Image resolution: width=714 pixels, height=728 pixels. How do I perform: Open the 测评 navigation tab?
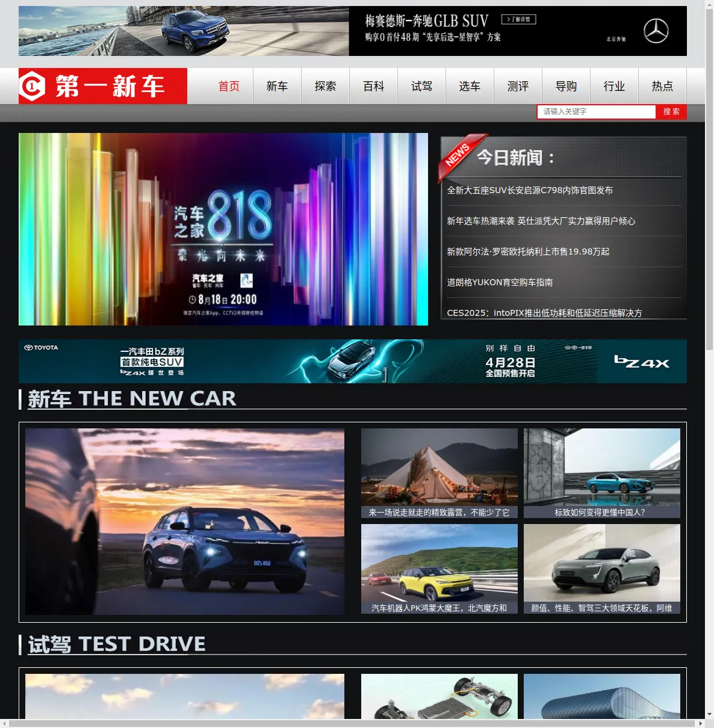(518, 86)
